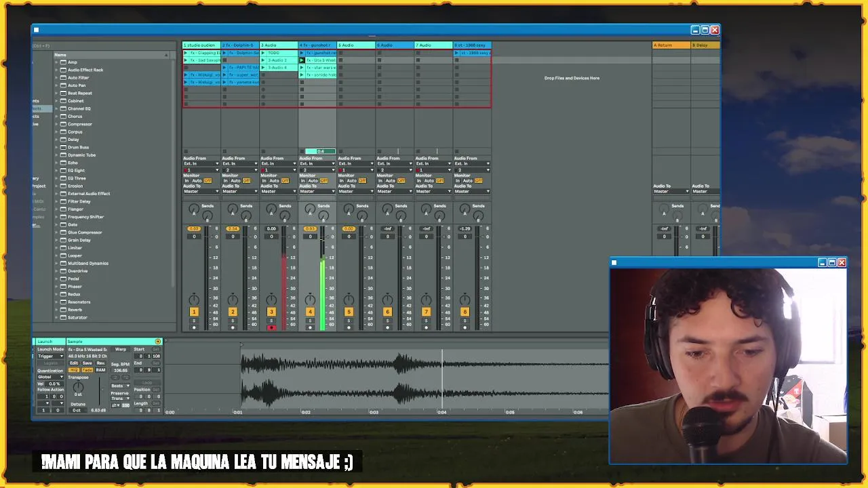
Task: Open A Return Audio To Master dropdown
Action: (x=671, y=191)
